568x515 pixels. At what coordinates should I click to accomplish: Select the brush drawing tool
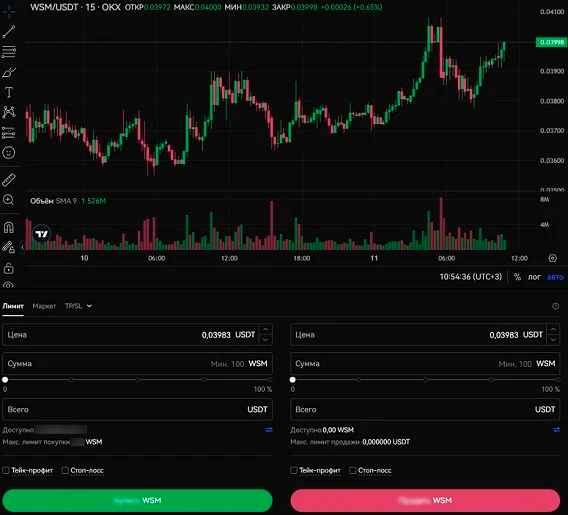[x=9, y=72]
